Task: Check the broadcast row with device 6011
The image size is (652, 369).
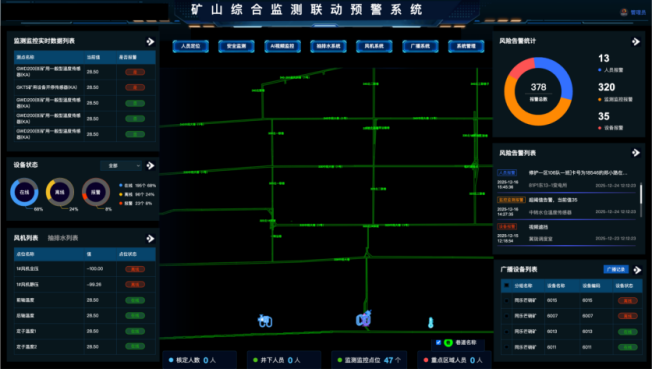Action: tap(506, 347)
